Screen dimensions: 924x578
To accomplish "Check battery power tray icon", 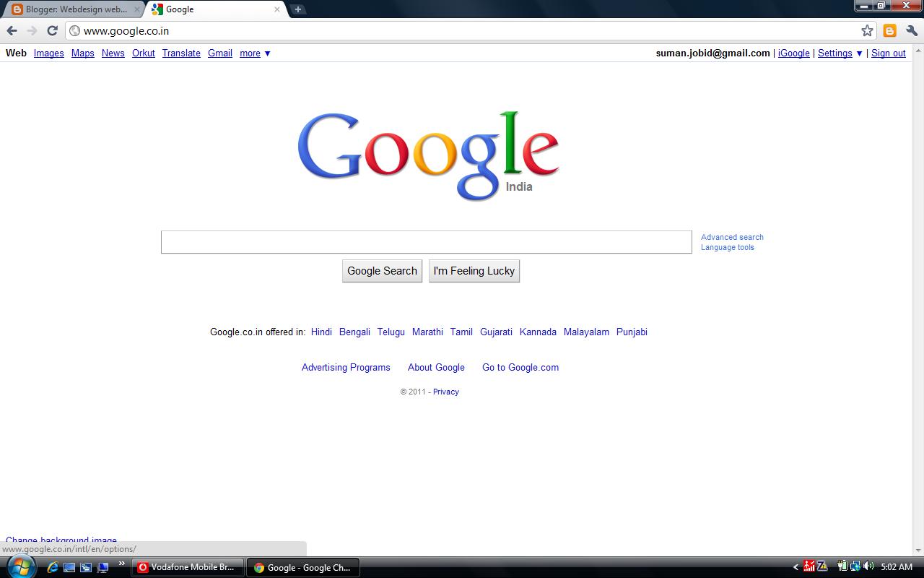I will pyautogui.click(x=842, y=566).
